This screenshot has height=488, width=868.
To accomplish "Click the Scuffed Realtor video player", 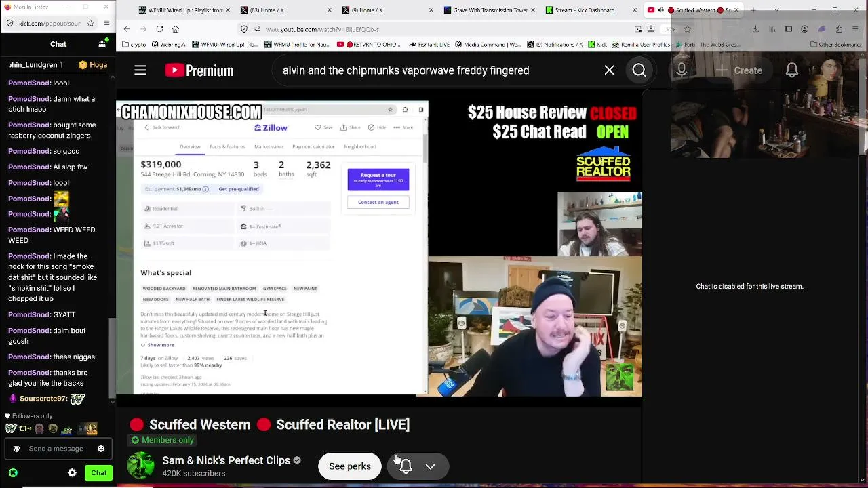I will (378, 248).
